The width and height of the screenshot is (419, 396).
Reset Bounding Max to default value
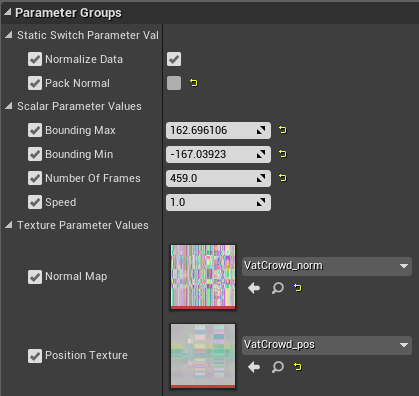click(x=283, y=130)
